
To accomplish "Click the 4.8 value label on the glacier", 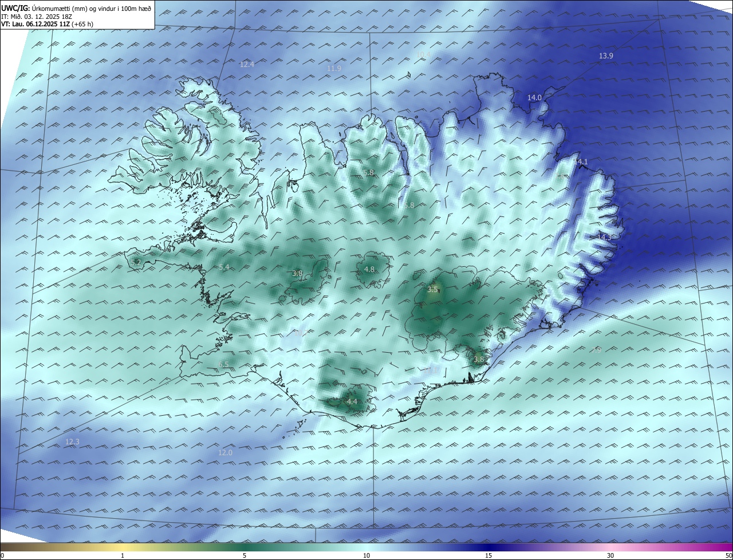I will (369, 270).
